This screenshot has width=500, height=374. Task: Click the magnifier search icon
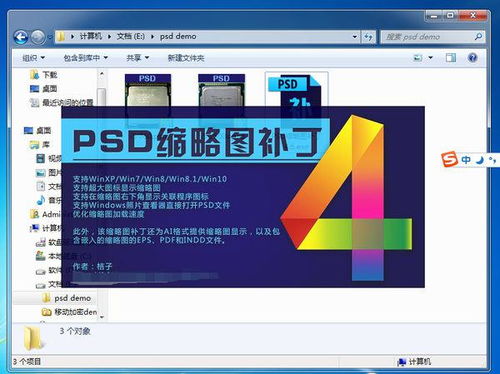[478, 36]
